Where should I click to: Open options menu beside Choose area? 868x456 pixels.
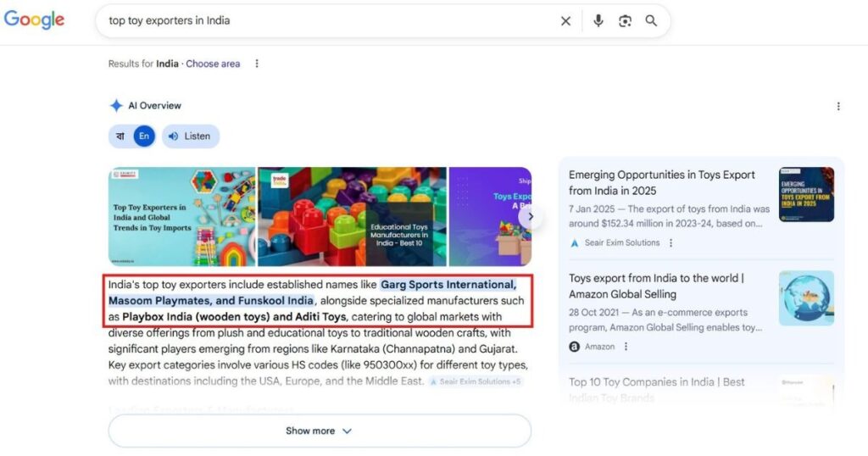coord(256,64)
